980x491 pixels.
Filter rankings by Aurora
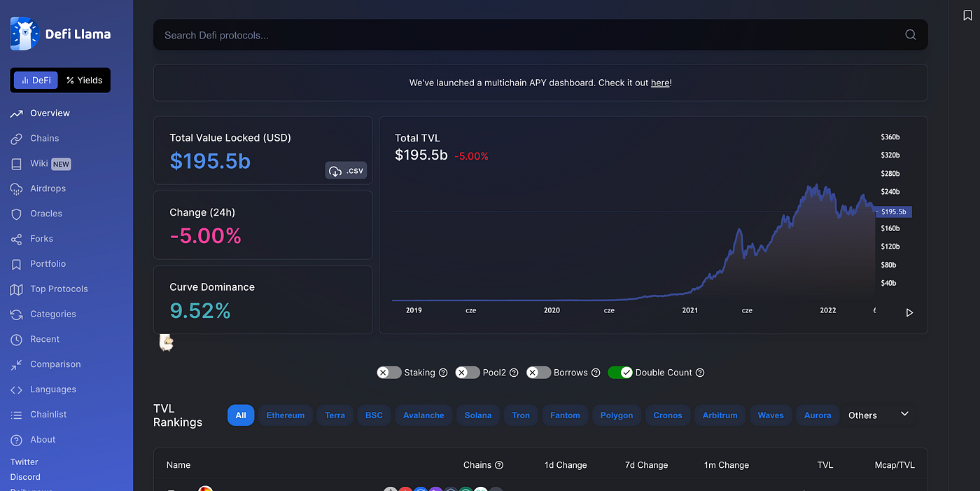tap(818, 415)
